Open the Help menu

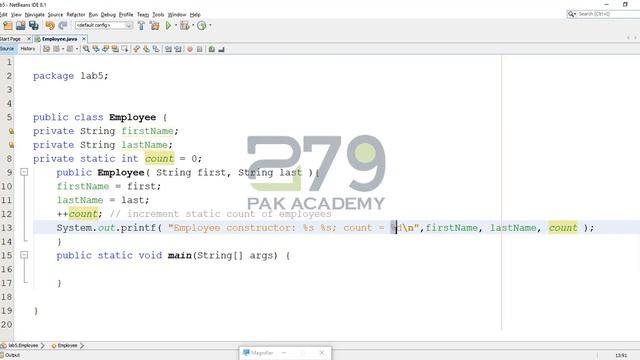tap(195, 15)
